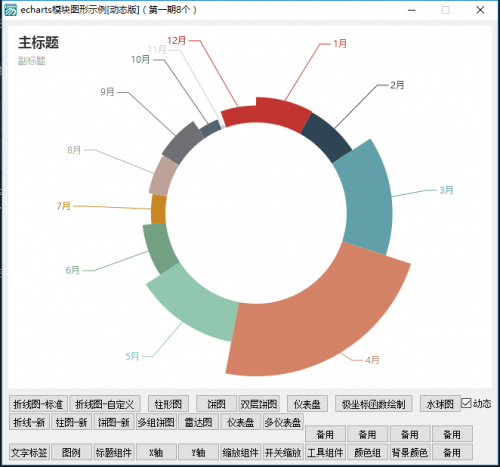Click the 颜色组 button
Screen dimensions: 500x467
pyautogui.click(x=368, y=452)
